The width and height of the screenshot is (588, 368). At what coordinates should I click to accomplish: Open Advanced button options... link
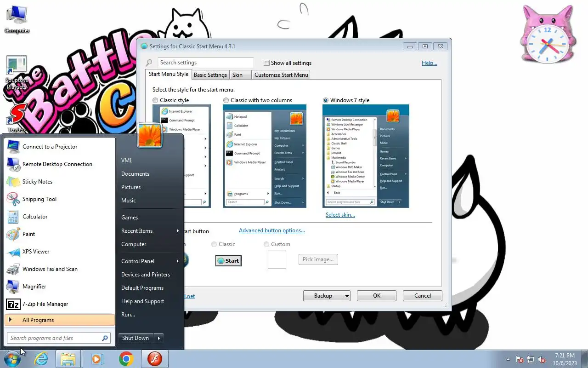pos(272,230)
